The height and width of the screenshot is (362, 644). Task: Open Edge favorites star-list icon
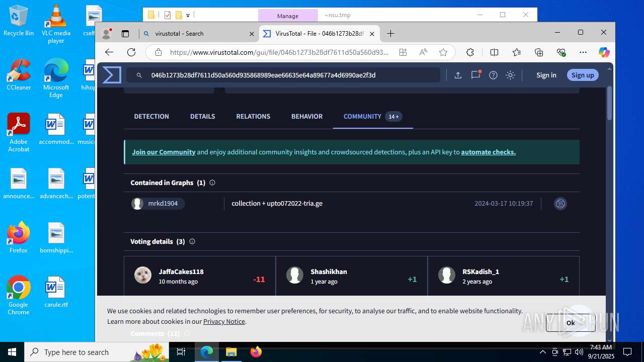point(517,52)
